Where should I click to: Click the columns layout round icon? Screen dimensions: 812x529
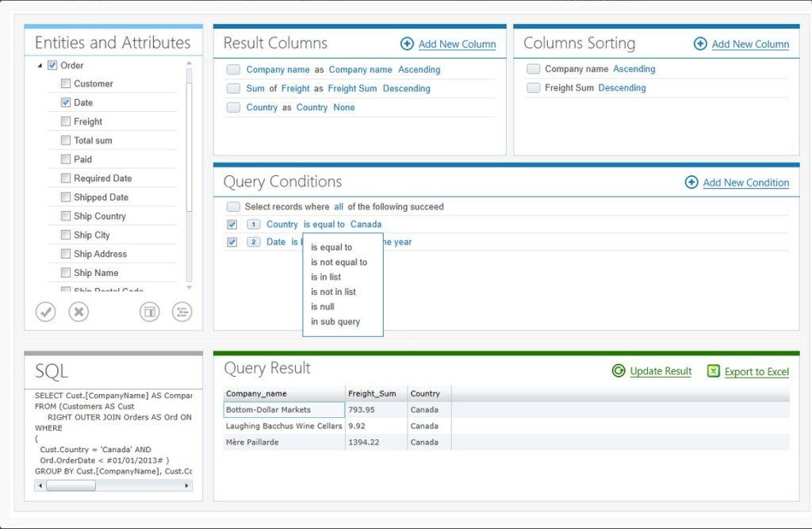point(150,312)
